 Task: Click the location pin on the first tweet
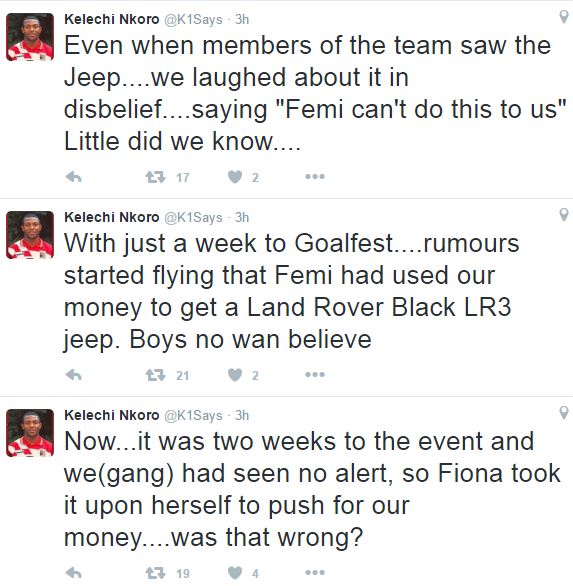(564, 17)
